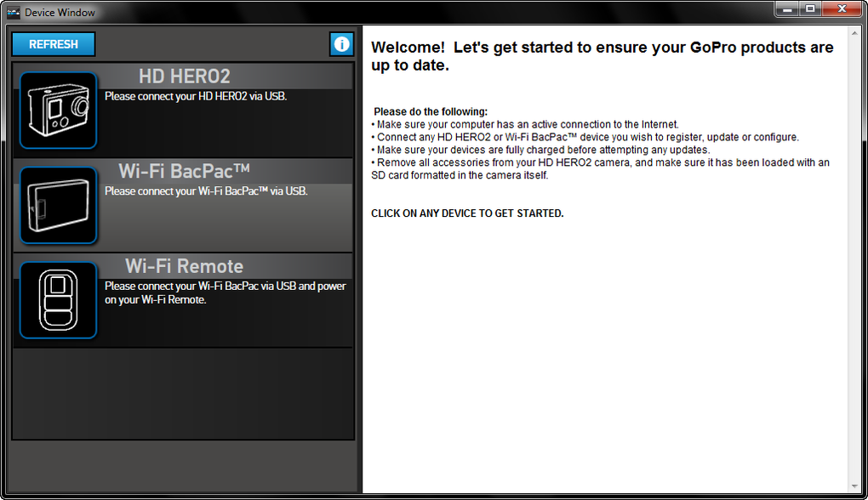
Task: Click 'CLICK ON ANY DEVICE TO GET STARTED.' text
Action: tap(467, 213)
